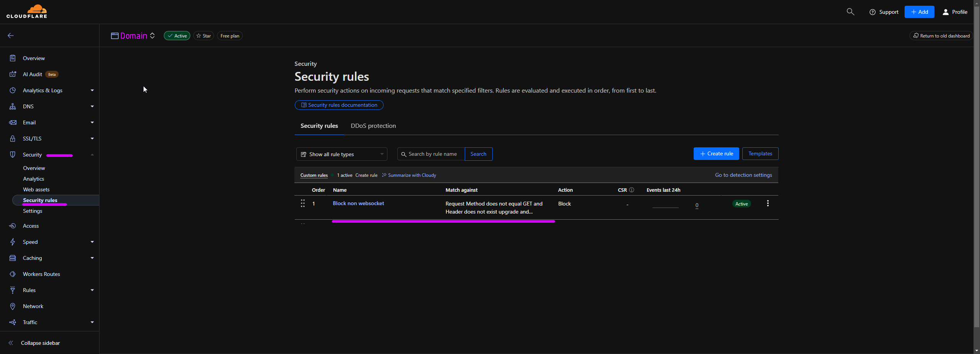
Task: Open Block non websocket rule link
Action: [x=358, y=204]
